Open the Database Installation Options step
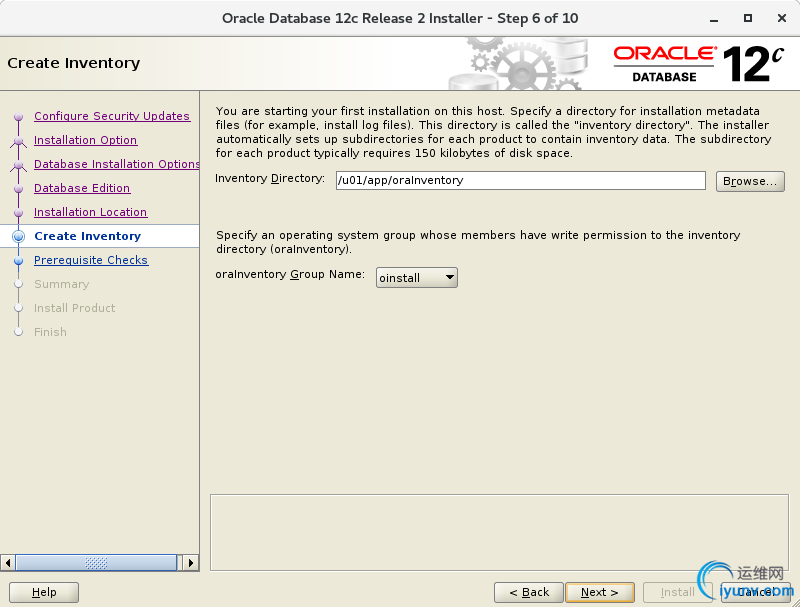 coord(116,164)
